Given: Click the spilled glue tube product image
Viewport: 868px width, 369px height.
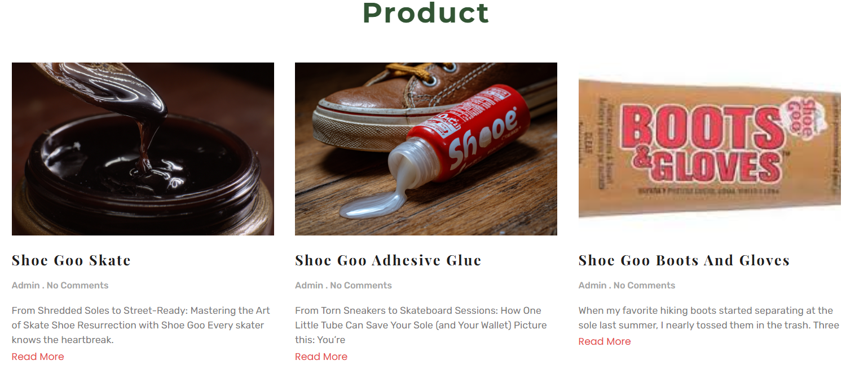Looking at the screenshot, I should coord(426,148).
